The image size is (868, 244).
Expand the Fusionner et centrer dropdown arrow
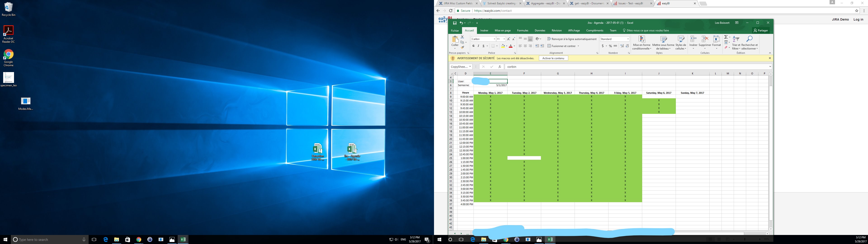[x=578, y=46]
